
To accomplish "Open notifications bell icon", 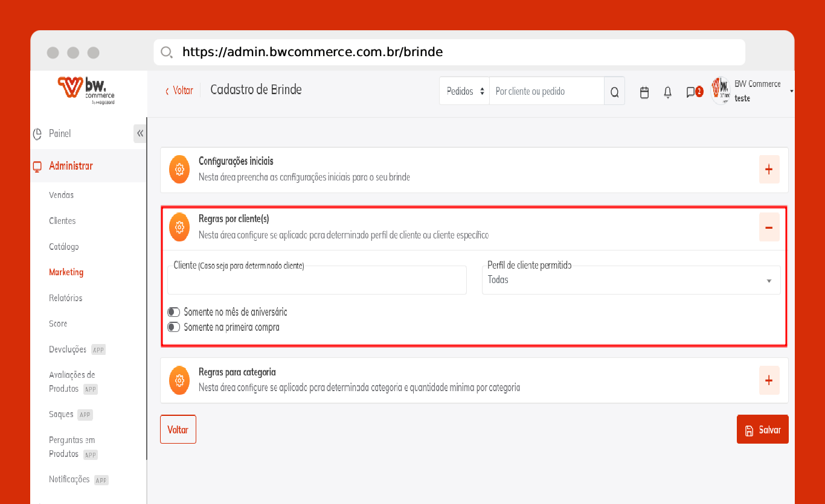I will click(x=667, y=92).
